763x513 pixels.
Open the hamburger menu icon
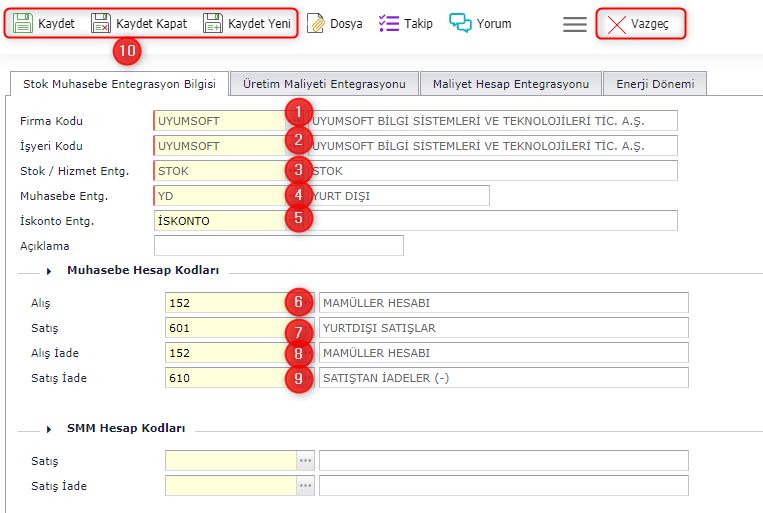tap(574, 24)
